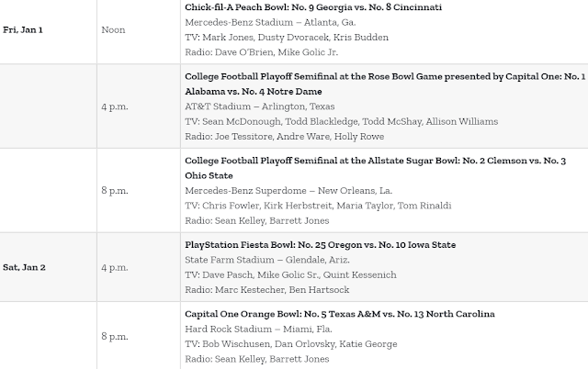Click AT&T Stadium – Arlington, Texas text
The height and width of the screenshot is (369, 588).
pos(259,106)
